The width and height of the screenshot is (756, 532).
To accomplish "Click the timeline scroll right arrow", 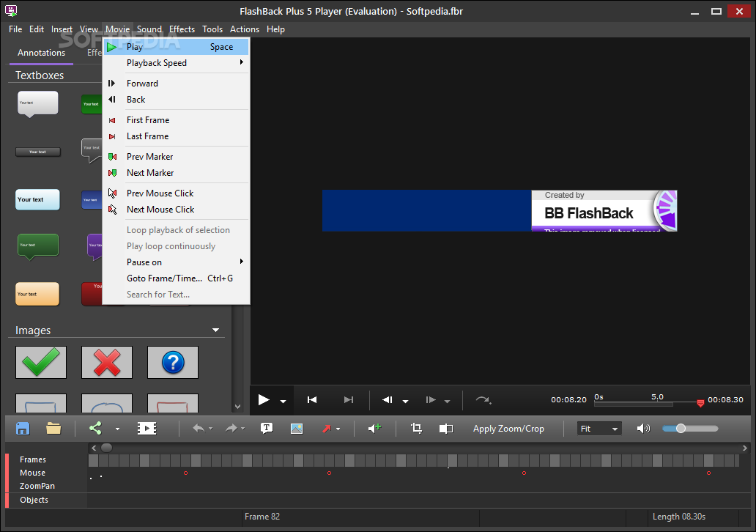I will 744,448.
